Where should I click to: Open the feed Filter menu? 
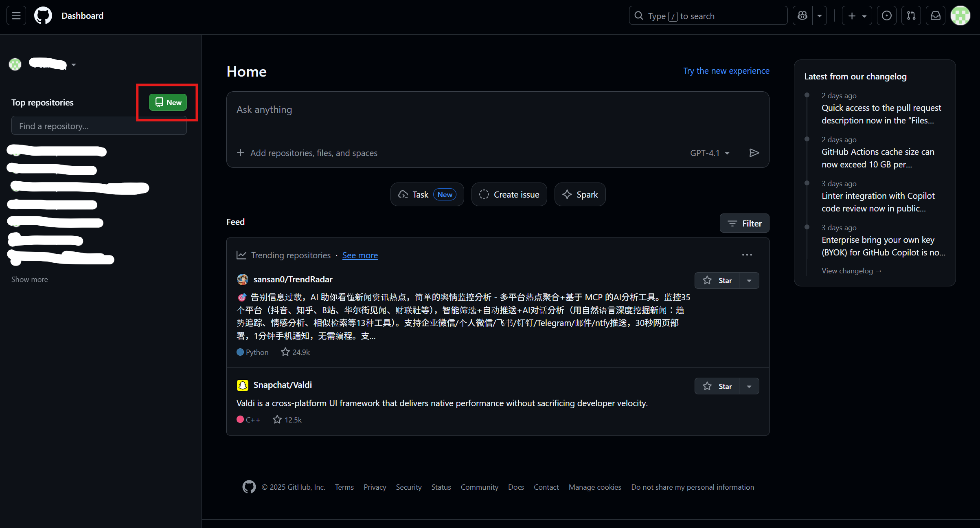point(744,223)
